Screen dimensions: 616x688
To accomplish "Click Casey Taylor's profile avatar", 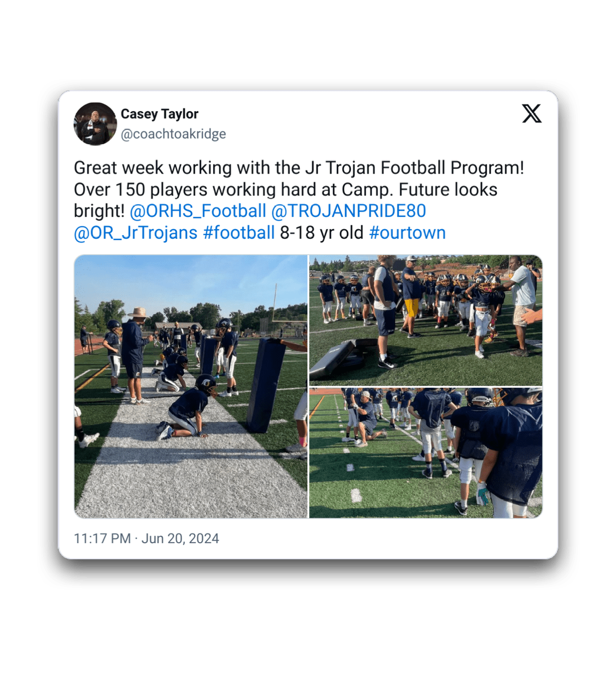I will coord(95,124).
